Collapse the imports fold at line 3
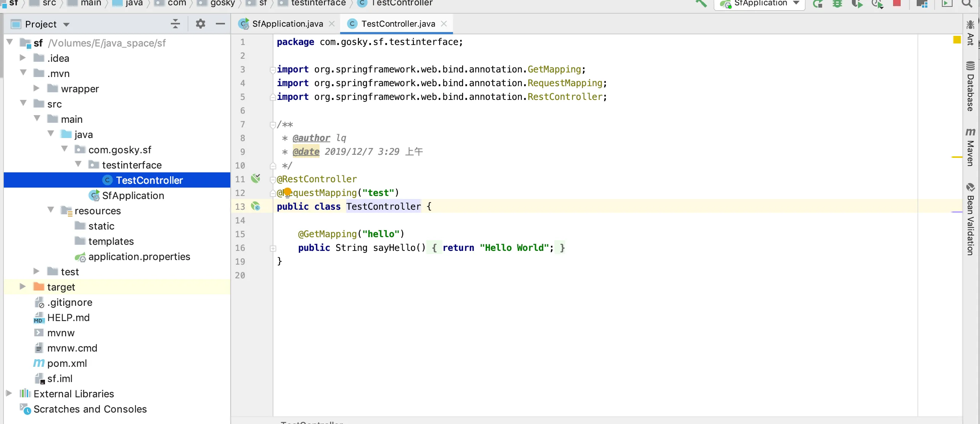This screenshot has height=424, width=980. [273, 70]
